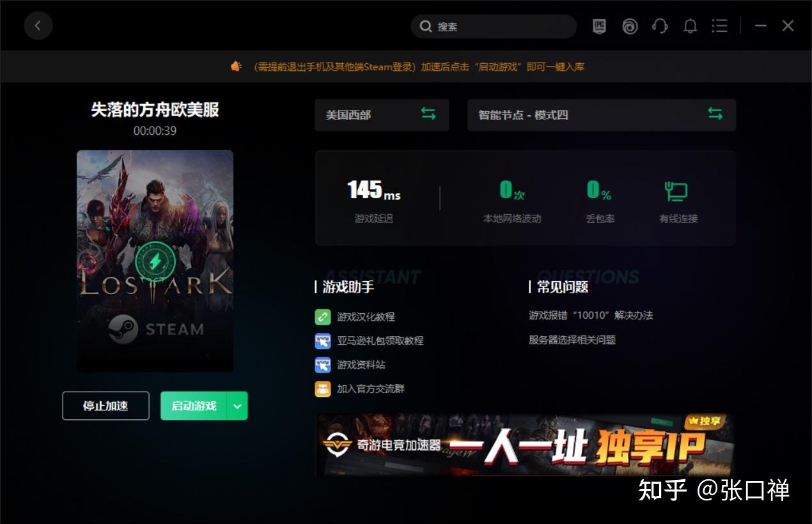Open the 10010 error solution FAQ

(x=591, y=316)
